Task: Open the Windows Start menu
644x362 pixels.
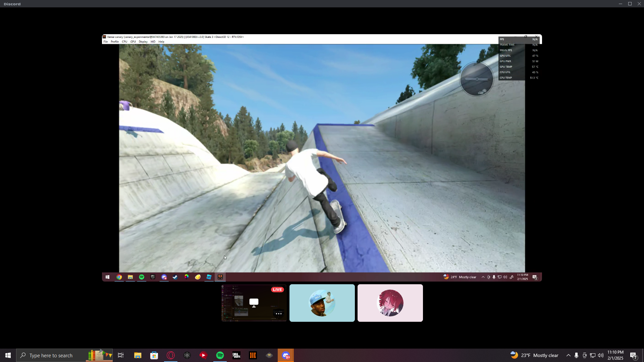Action: coord(8,355)
